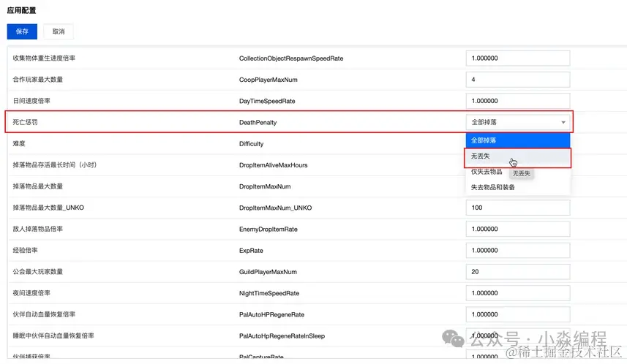Click the CollectionObjectRespawnSpeedRate parameter name
The image size is (627, 364).
[x=291, y=58]
